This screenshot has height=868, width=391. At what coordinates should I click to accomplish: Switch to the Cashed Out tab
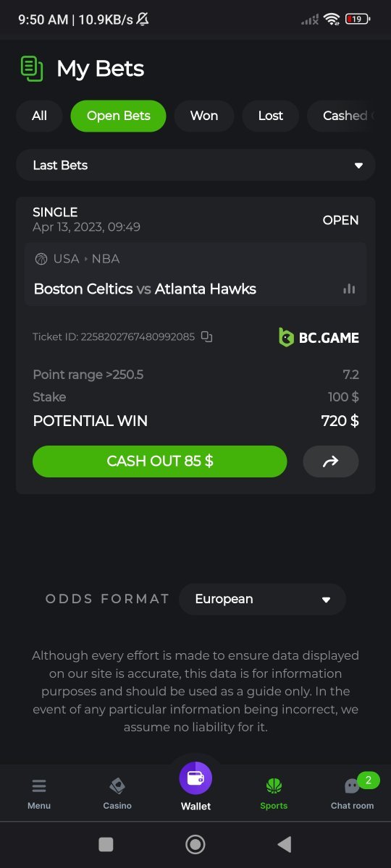tap(349, 116)
